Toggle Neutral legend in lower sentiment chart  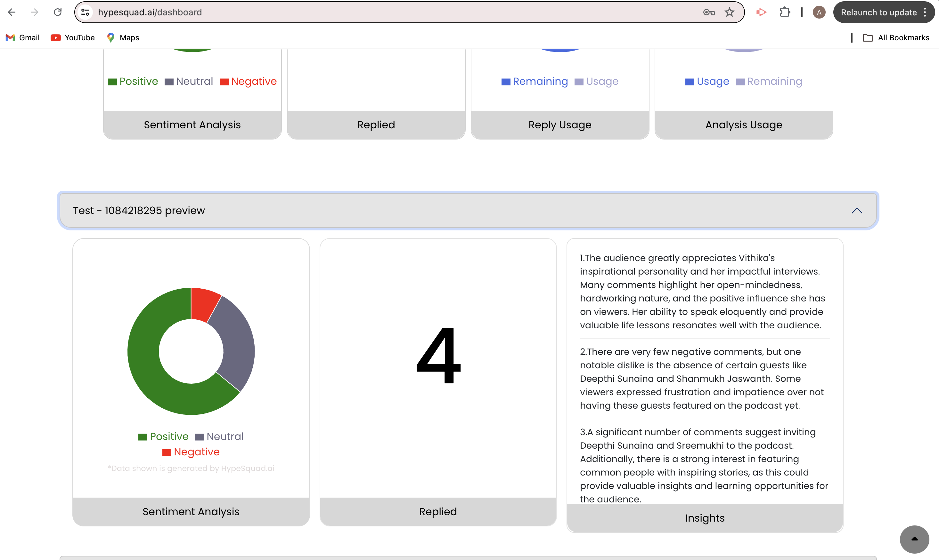tap(219, 436)
